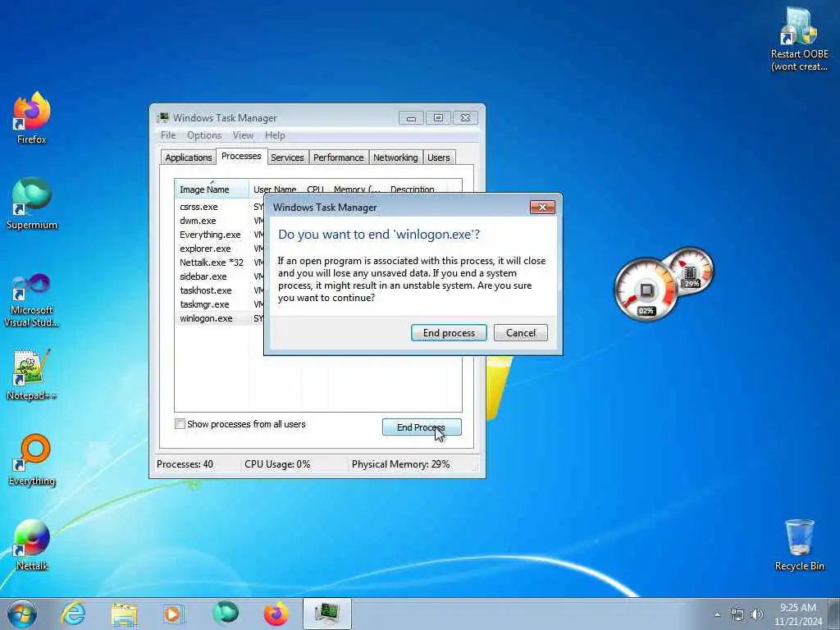
Task: Click the network tray icon
Action: click(x=737, y=614)
